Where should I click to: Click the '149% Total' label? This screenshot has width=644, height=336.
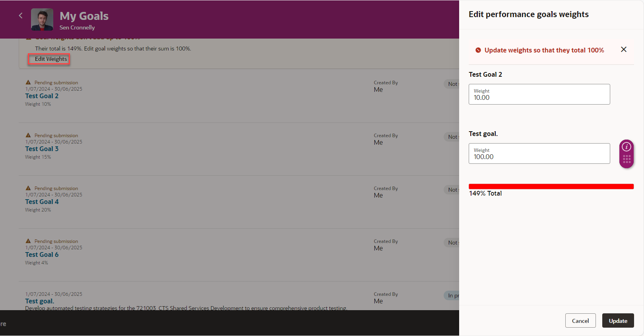click(x=485, y=193)
